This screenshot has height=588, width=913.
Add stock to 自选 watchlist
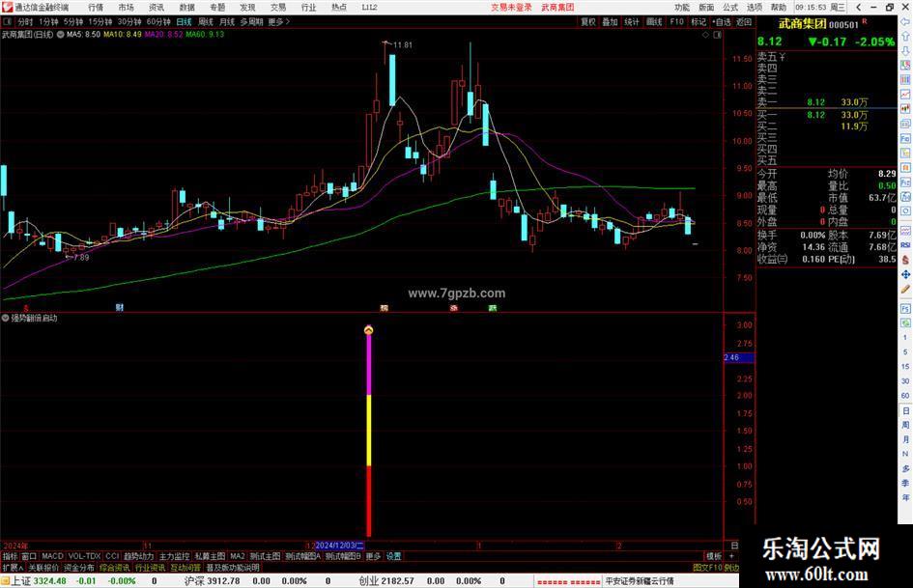click(x=722, y=21)
